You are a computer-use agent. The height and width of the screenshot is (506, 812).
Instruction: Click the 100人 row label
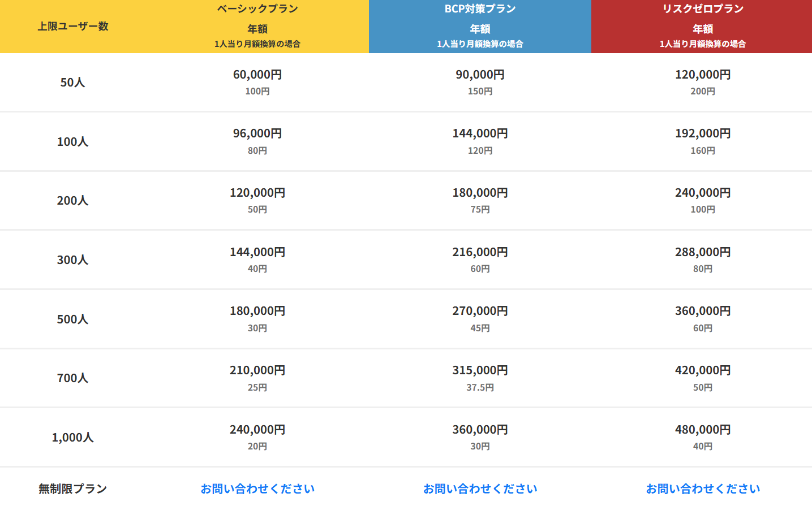(73, 142)
